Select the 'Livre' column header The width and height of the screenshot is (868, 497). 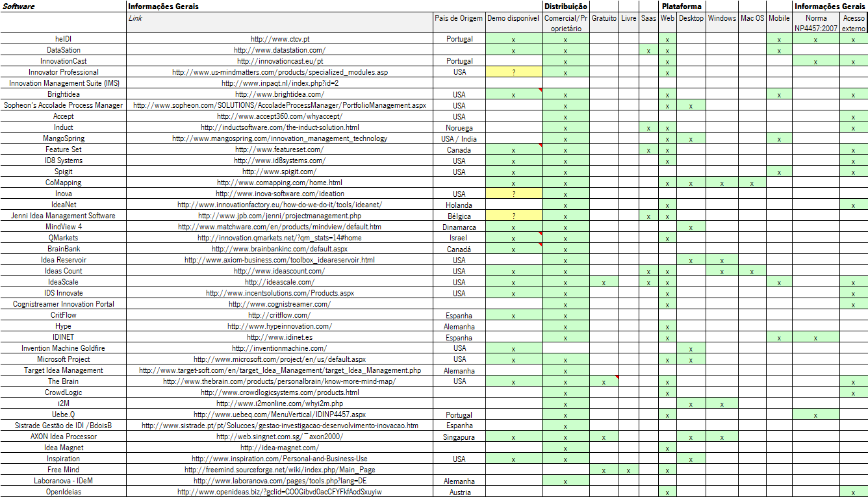[628, 23]
